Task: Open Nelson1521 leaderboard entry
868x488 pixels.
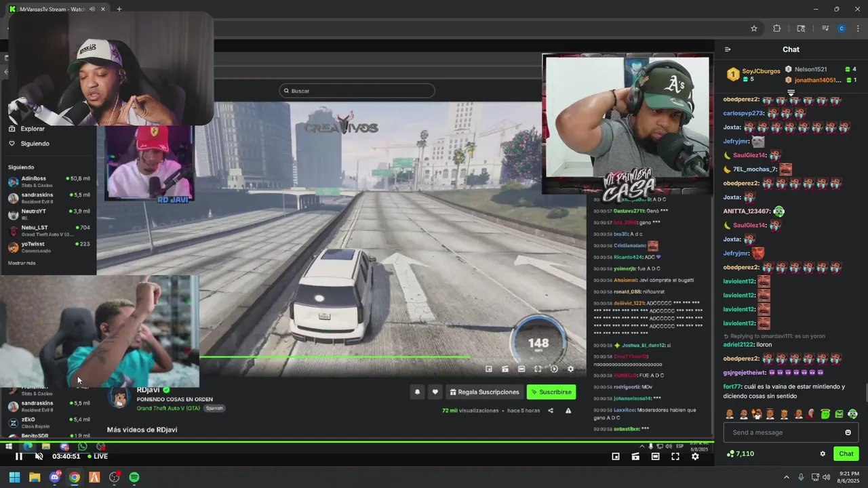Action: [821, 69]
